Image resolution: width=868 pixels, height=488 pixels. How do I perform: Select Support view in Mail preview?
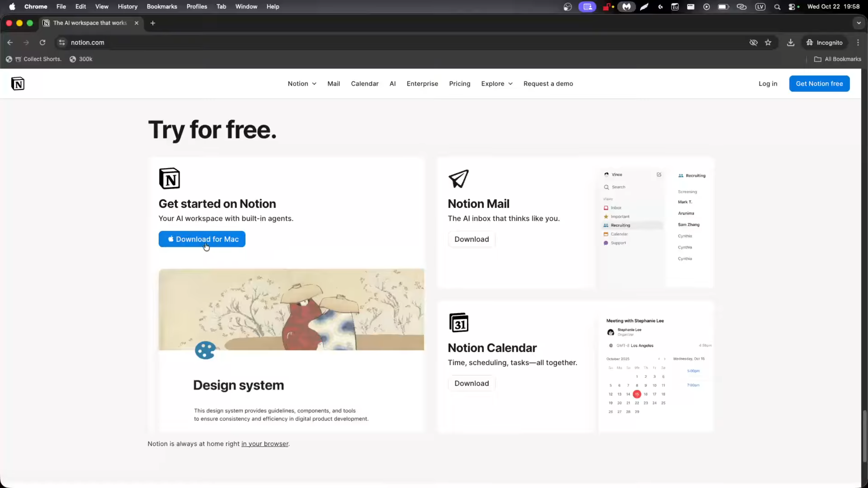pyautogui.click(x=615, y=243)
